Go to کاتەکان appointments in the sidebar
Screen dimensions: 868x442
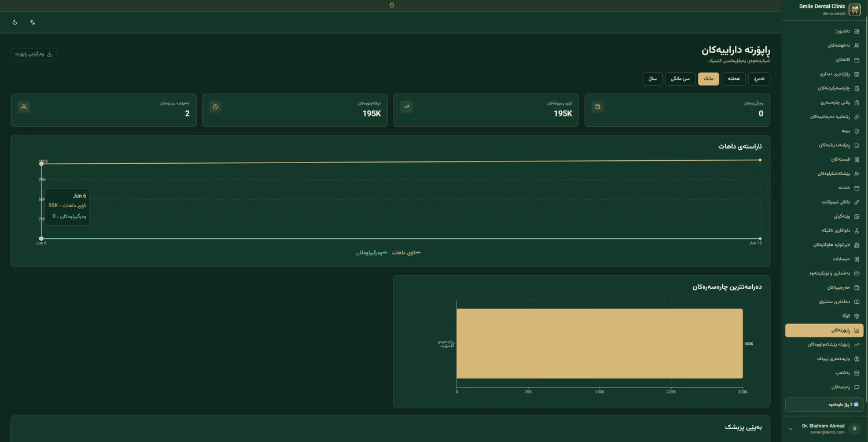tap(824, 60)
